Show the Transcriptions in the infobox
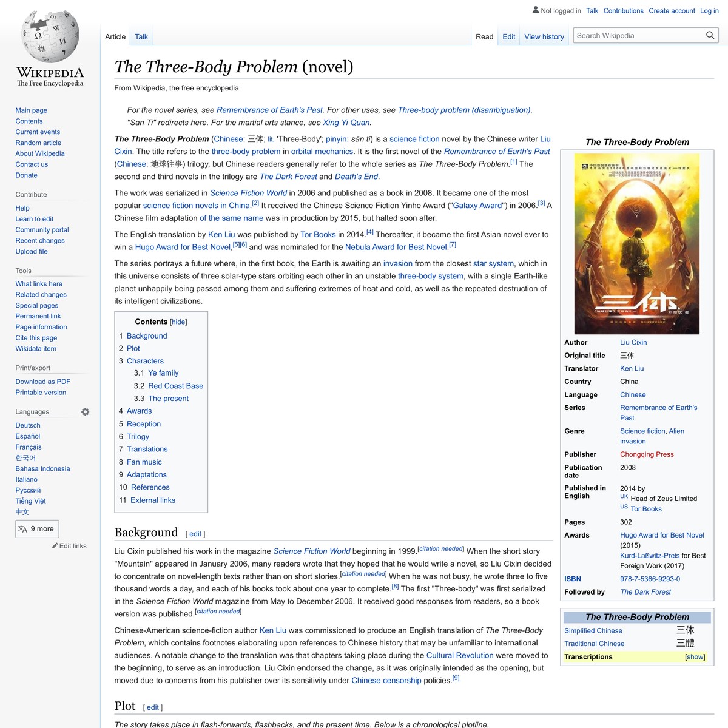This screenshot has height=728, width=728. (x=695, y=656)
